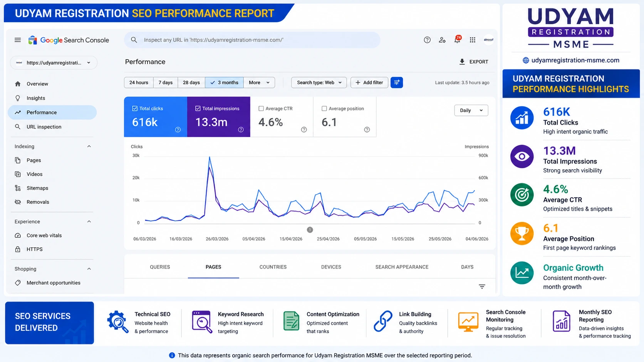Open the help question mark icon
Image resolution: width=644 pixels, height=362 pixels.
click(x=427, y=40)
